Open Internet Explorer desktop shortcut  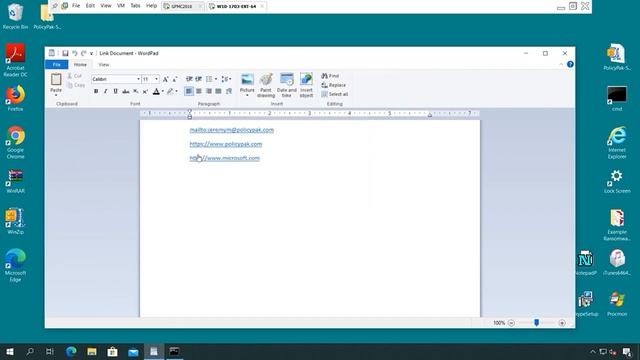tap(617, 142)
